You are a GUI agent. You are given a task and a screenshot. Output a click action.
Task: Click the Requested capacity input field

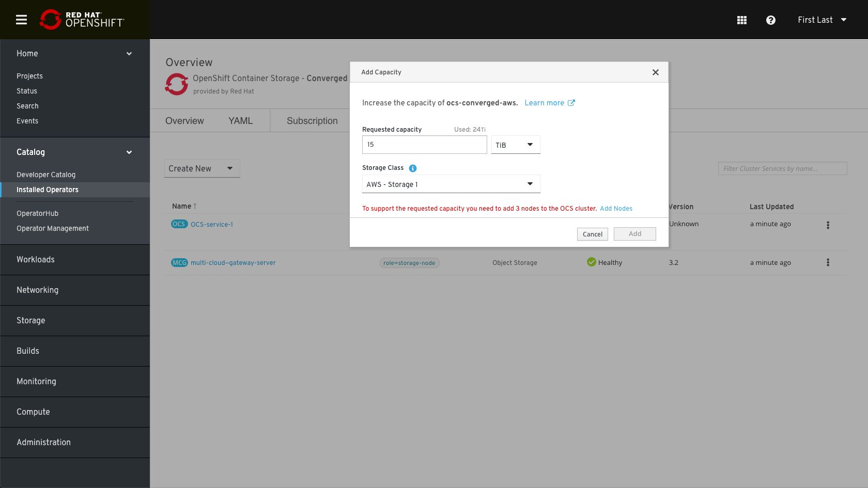pos(425,145)
